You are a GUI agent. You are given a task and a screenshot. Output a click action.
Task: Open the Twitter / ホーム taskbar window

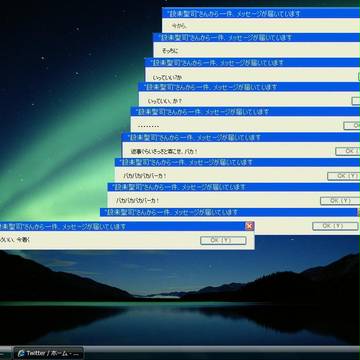[x=49, y=353]
